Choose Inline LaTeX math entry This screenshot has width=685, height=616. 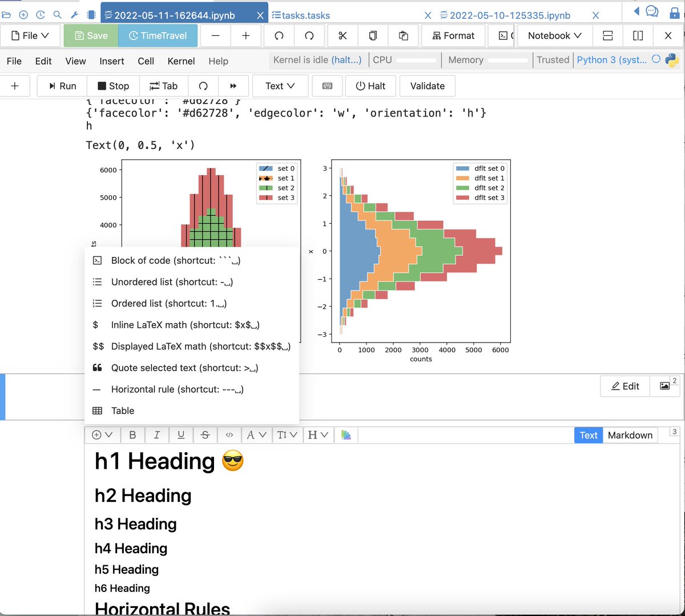point(192,325)
